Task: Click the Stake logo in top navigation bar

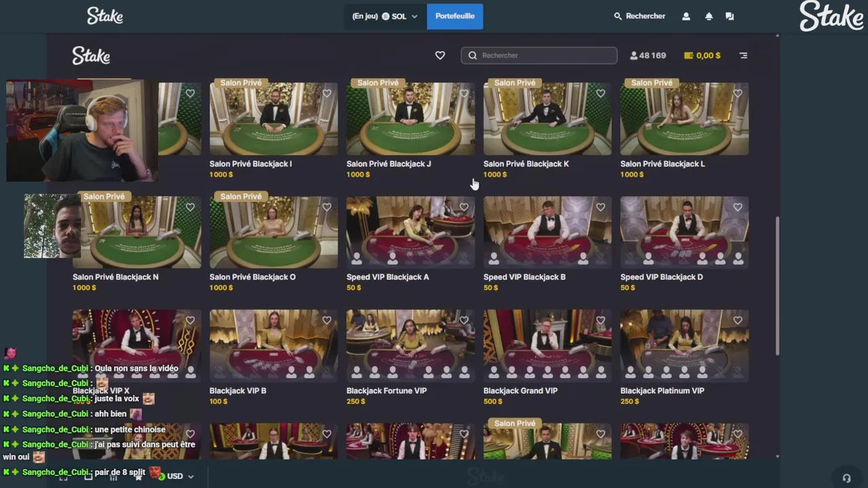Action: click(x=105, y=16)
